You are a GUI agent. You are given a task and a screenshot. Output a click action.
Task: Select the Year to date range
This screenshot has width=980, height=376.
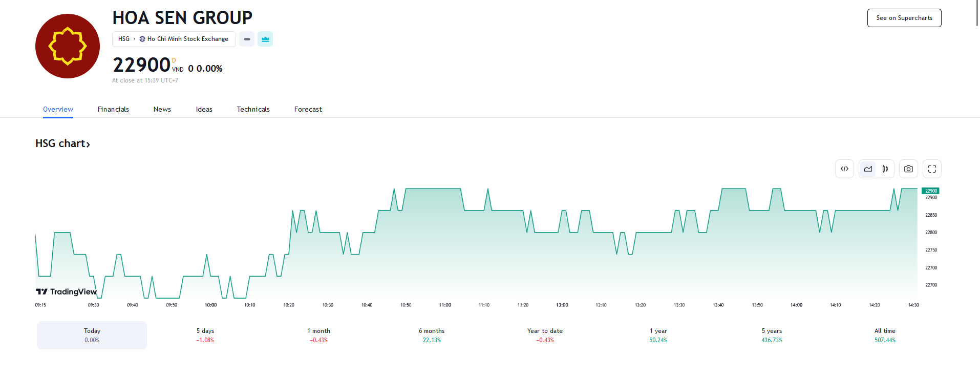point(545,335)
